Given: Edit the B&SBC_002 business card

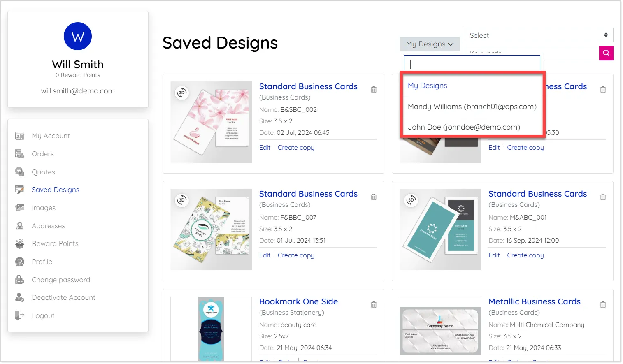Looking at the screenshot, I should [265, 148].
